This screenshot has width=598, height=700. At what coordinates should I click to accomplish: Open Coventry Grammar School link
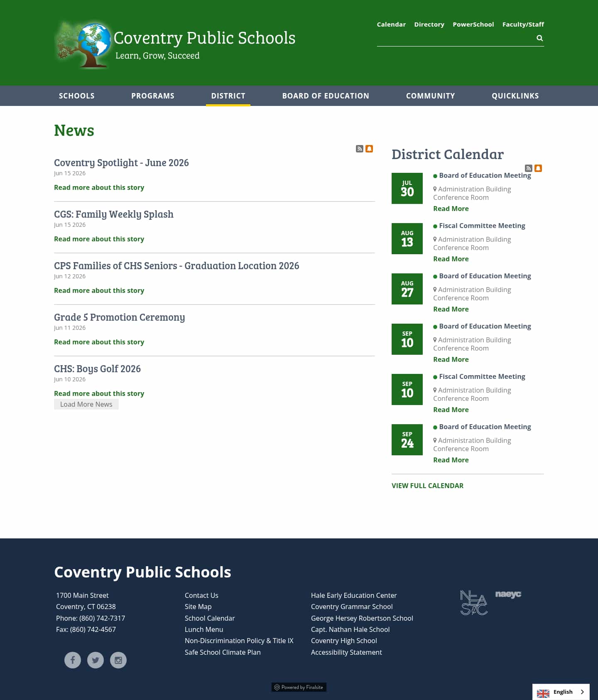(x=352, y=607)
